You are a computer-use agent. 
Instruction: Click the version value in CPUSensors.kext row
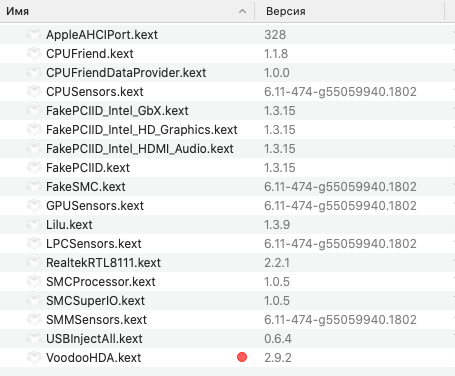pyautogui.click(x=340, y=92)
